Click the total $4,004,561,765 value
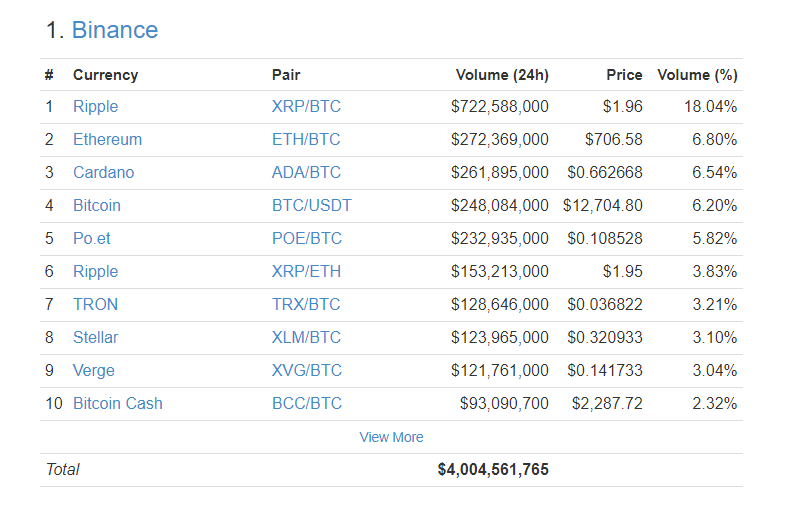Screen dimensions: 806x505 (x=493, y=470)
